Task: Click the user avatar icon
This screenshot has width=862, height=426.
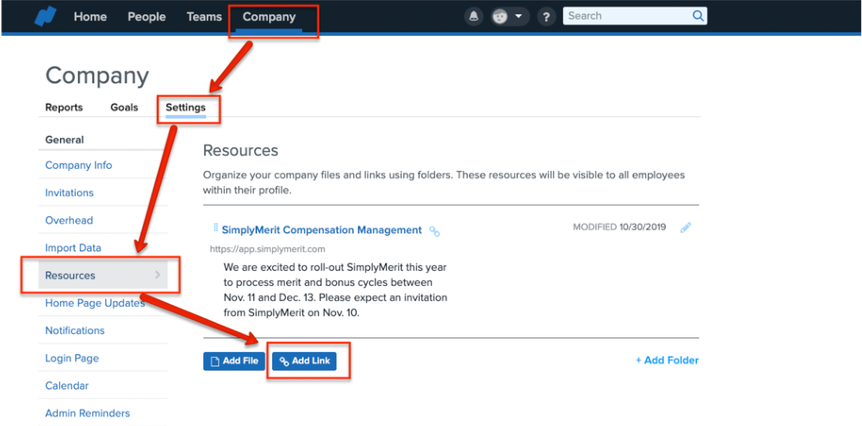Action: click(x=501, y=17)
